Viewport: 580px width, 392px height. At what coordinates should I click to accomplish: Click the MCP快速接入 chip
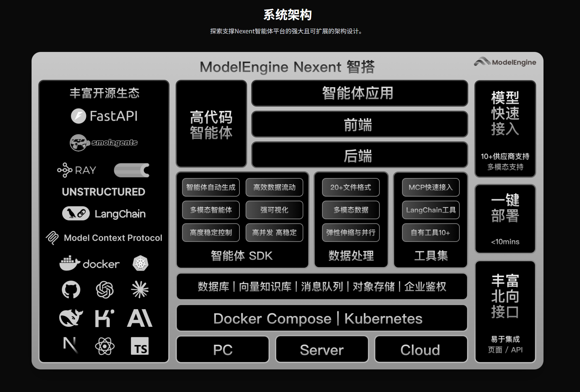click(431, 187)
